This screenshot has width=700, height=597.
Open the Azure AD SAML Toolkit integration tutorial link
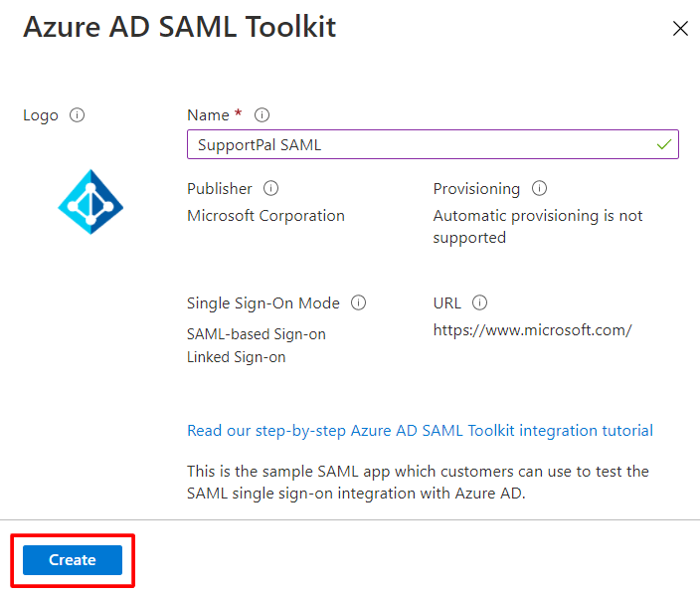point(420,431)
